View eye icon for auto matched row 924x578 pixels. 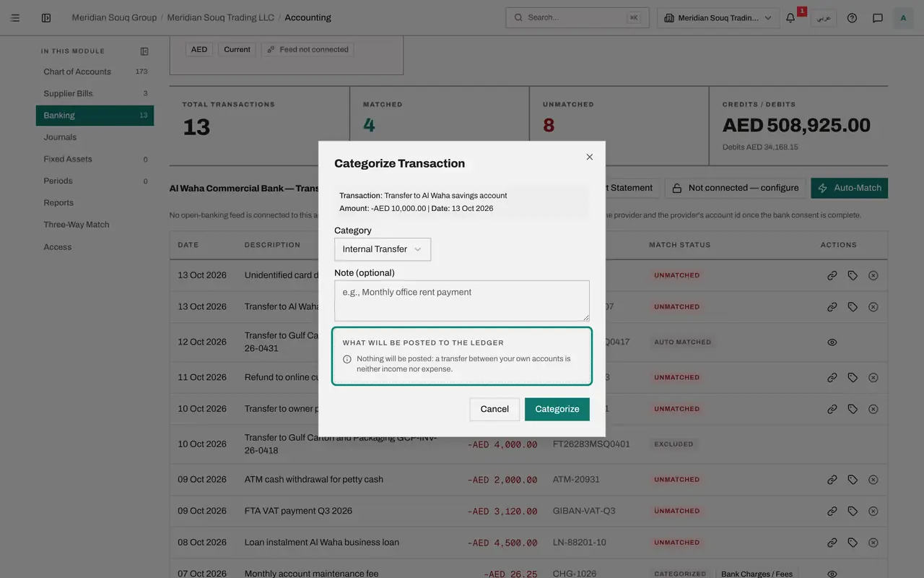(832, 342)
